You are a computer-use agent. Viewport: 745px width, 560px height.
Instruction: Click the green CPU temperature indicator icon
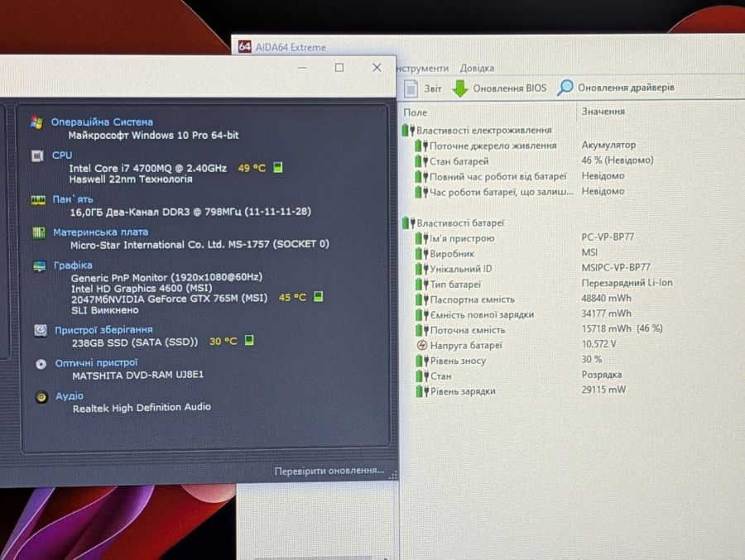(278, 167)
